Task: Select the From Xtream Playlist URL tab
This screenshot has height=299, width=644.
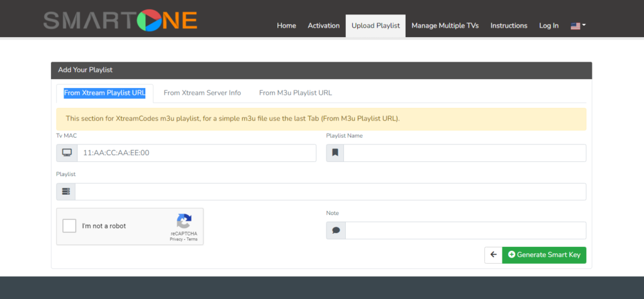Action: coord(105,93)
